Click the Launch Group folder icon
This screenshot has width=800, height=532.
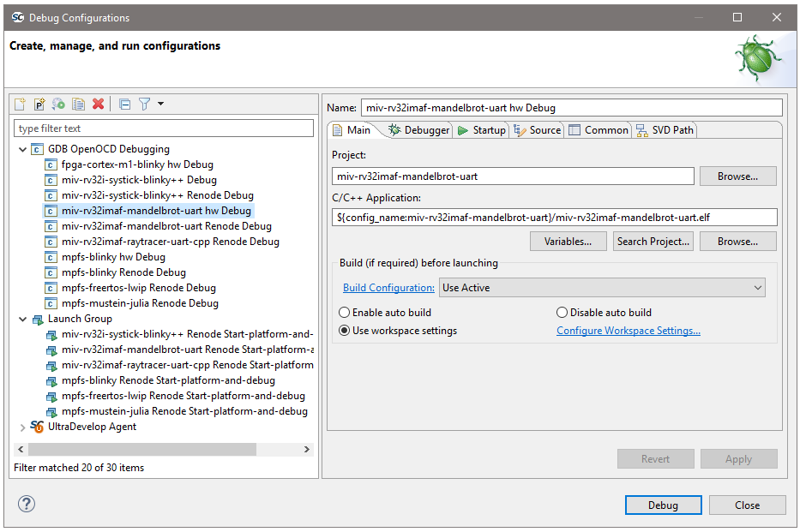pyautogui.click(x=38, y=320)
